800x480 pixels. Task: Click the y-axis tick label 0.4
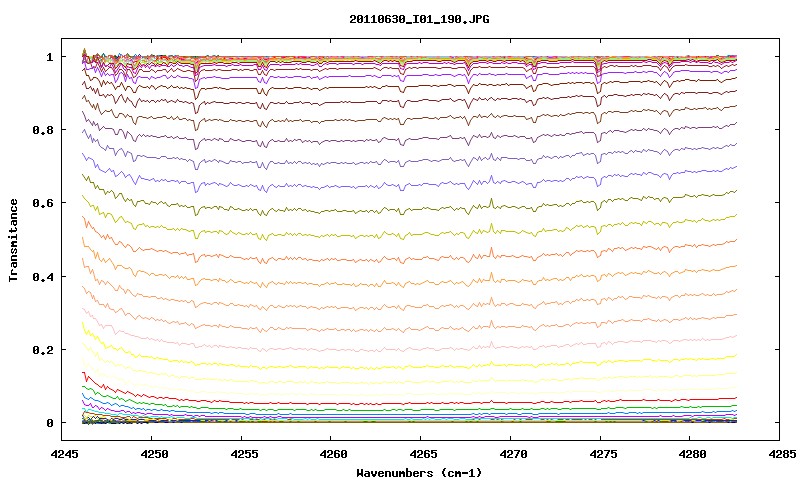click(x=43, y=276)
